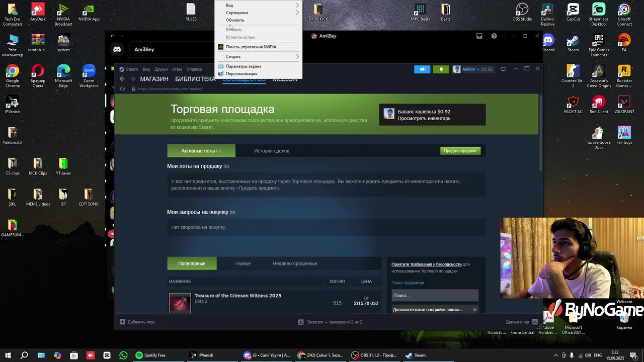Click Просмотреть инвентарь link
This screenshot has height=362, width=644.
[x=424, y=119]
